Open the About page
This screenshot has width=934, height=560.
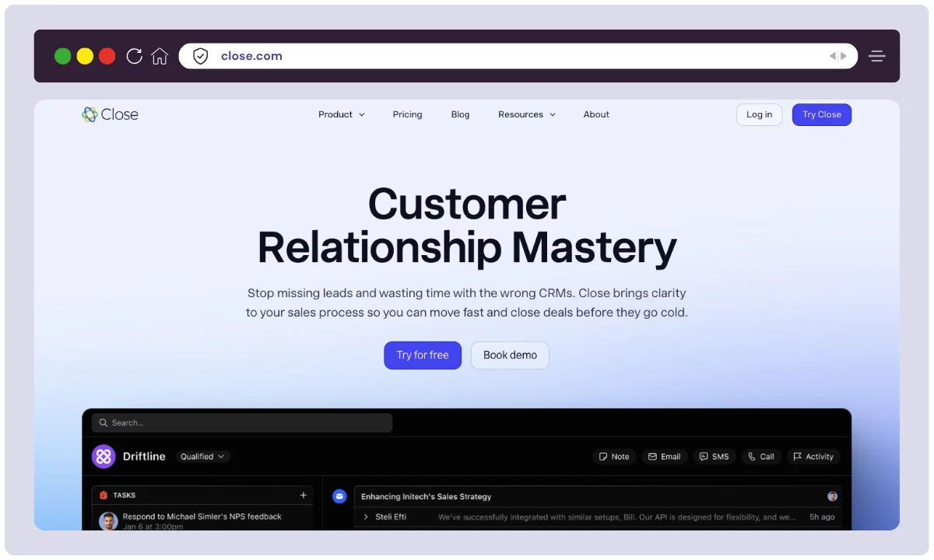[596, 114]
